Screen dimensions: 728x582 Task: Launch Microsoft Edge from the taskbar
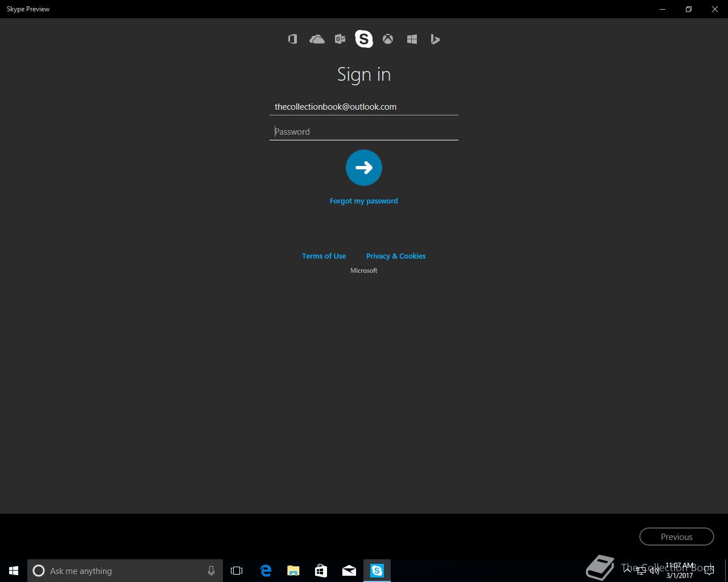[266, 571]
